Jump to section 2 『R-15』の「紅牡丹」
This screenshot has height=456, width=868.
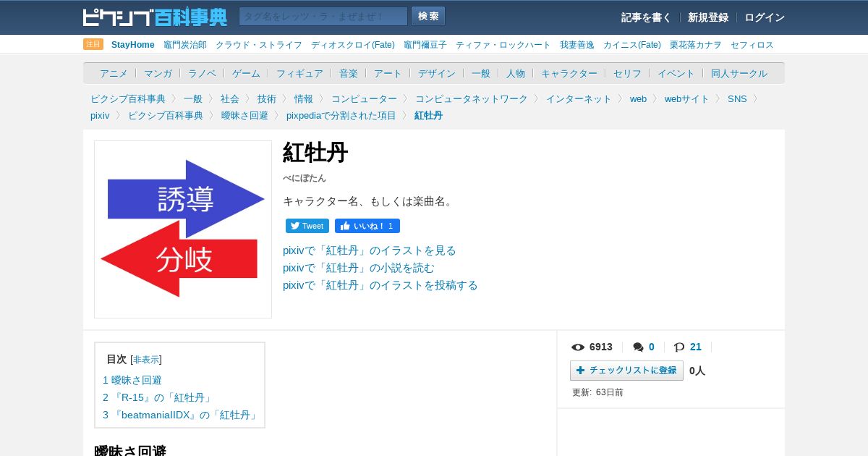[x=159, y=397]
